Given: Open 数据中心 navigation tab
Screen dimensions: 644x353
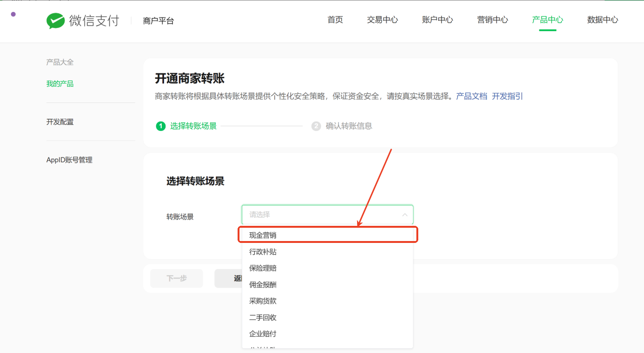Looking at the screenshot, I should 602,20.
